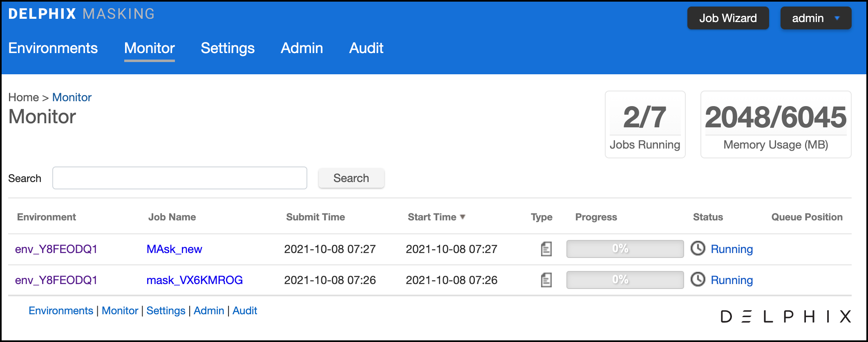The height and width of the screenshot is (342, 868).
Task: Click the document type icon for MAsk_new
Action: click(x=546, y=249)
